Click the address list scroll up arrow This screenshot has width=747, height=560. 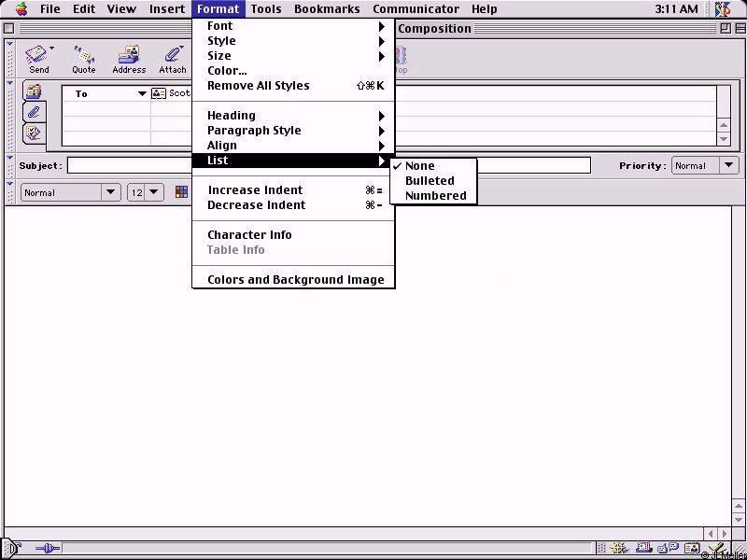[724, 125]
